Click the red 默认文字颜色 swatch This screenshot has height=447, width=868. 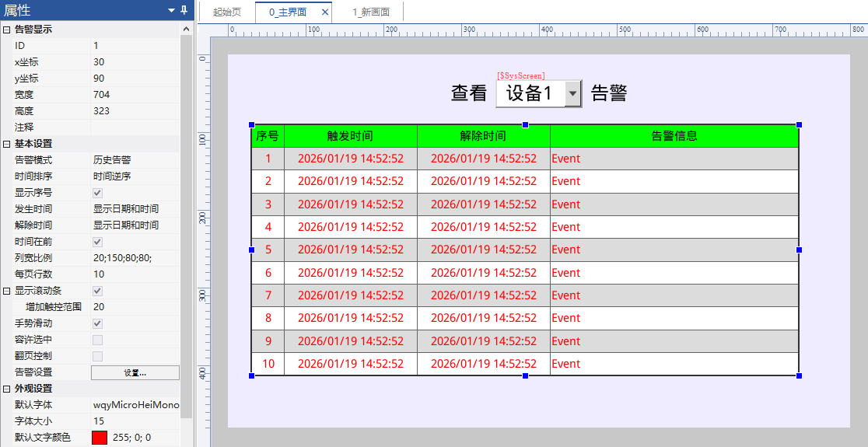(x=100, y=438)
